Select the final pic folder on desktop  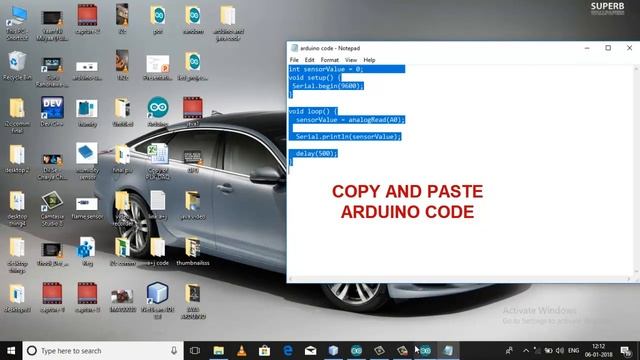coord(122,159)
